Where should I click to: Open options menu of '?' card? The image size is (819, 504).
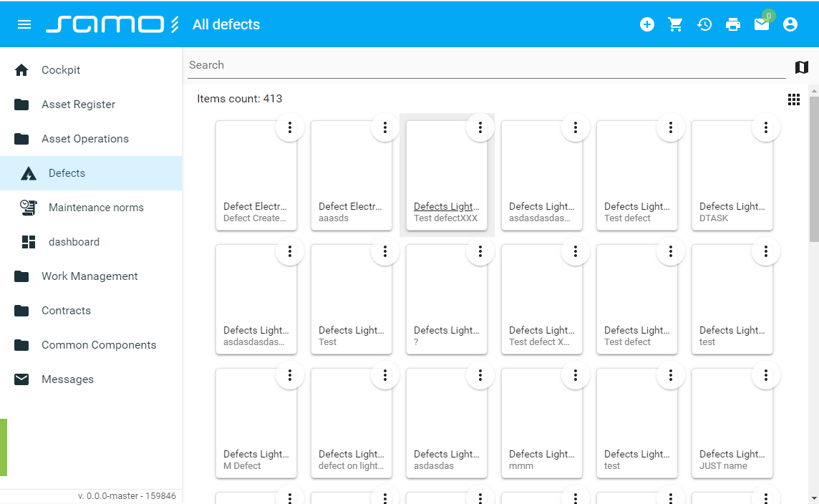click(x=480, y=251)
